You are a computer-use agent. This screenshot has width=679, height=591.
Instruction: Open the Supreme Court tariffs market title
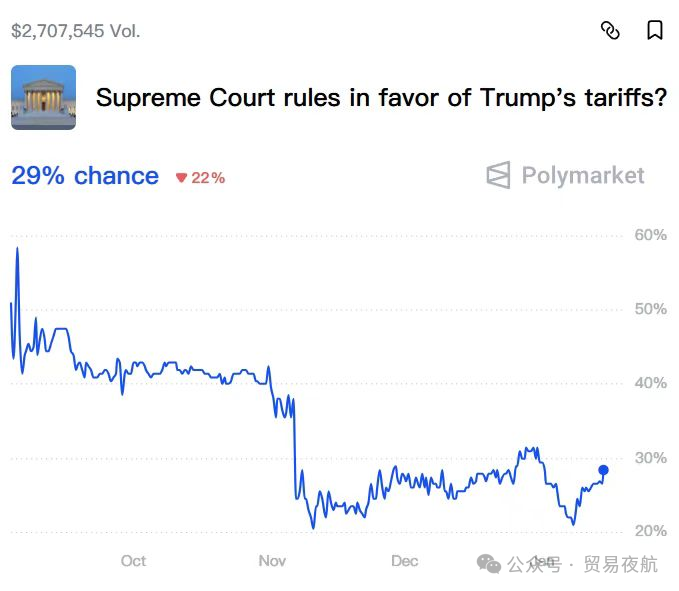(x=381, y=98)
